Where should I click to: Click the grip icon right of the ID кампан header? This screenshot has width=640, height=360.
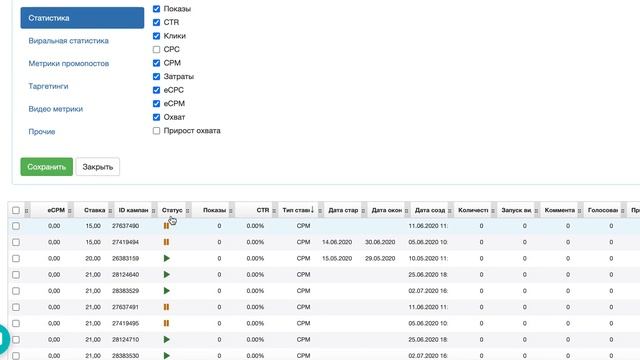pyautogui.click(x=153, y=211)
